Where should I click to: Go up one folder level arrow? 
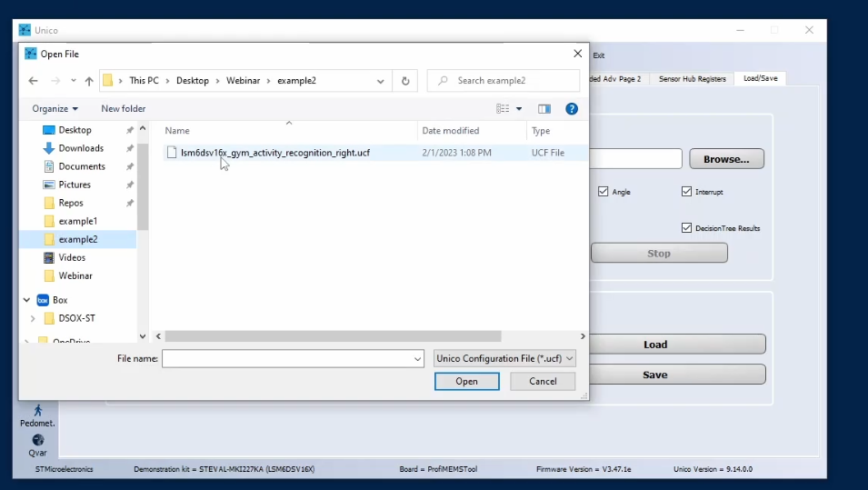[89, 81]
